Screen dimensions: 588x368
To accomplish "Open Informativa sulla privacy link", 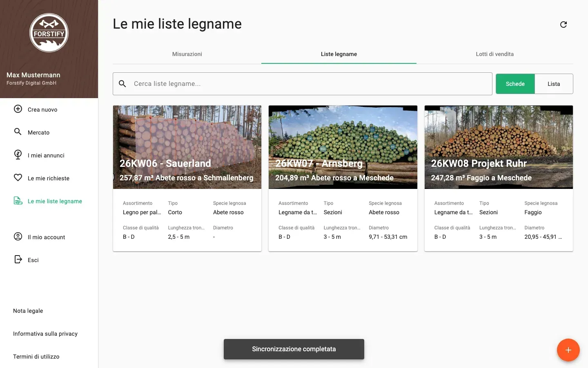I will tap(45, 334).
